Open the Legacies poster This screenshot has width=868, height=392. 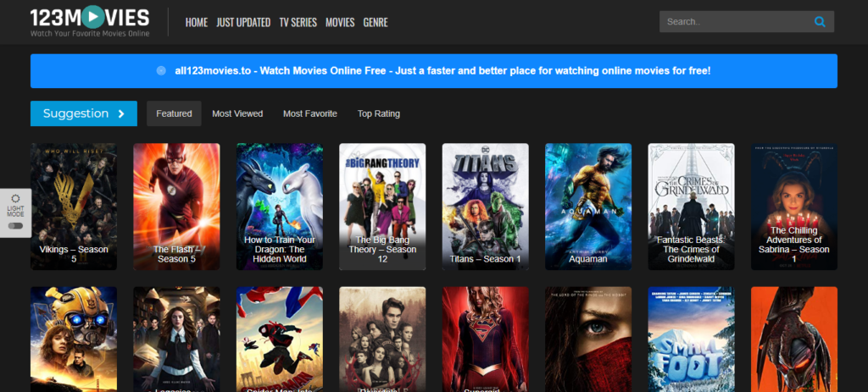pyautogui.click(x=176, y=339)
